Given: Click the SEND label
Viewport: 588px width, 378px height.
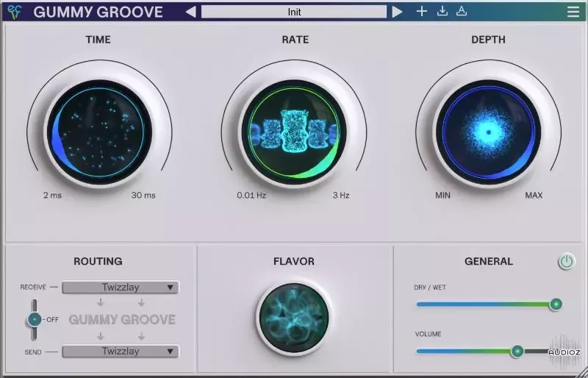Looking at the screenshot, I should [x=33, y=352].
